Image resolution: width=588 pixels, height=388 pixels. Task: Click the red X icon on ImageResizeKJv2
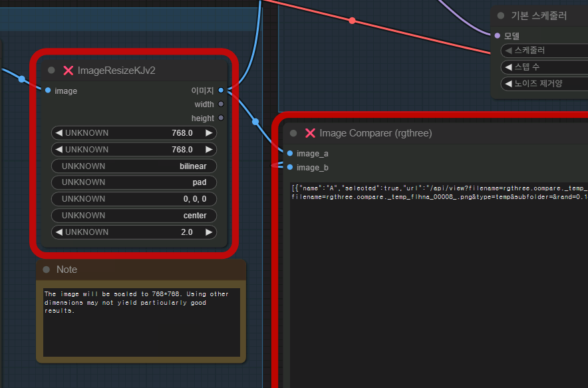click(x=68, y=71)
